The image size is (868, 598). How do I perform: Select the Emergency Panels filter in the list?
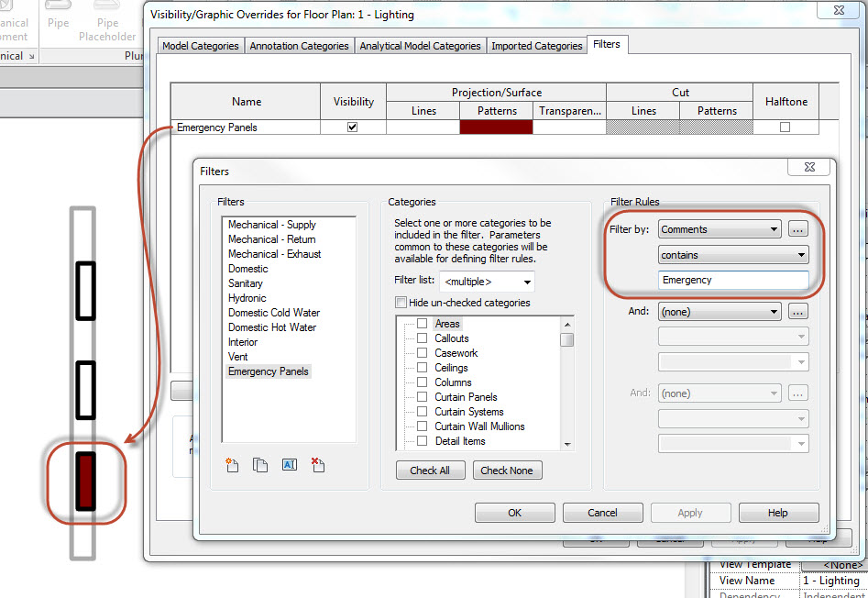(x=268, y=371)
